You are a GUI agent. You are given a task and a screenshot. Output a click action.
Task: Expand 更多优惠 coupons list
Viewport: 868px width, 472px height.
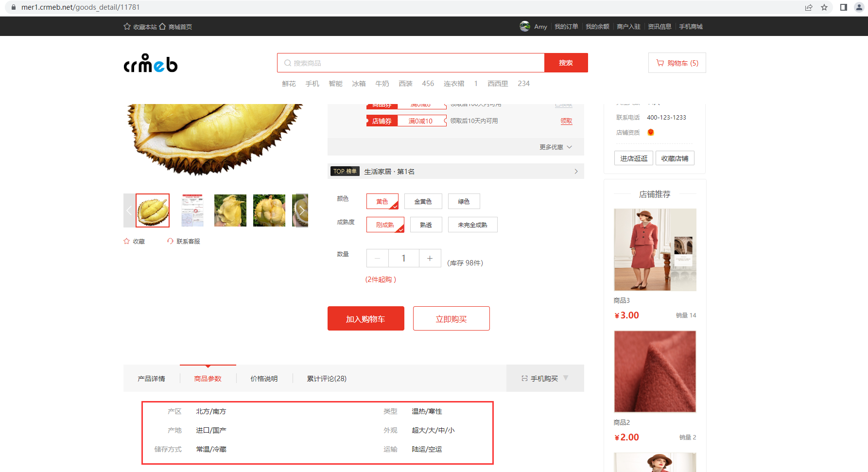[556, 147]
